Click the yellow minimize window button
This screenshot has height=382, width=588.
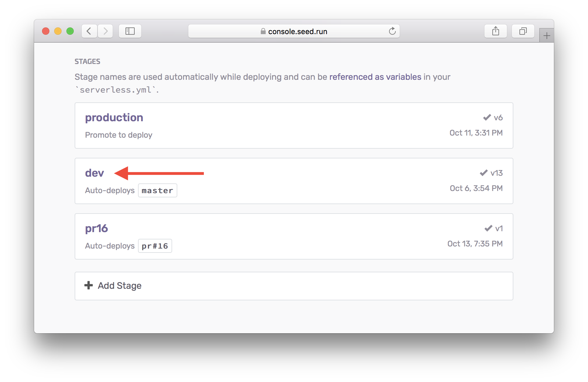click(x=58, y=31)
